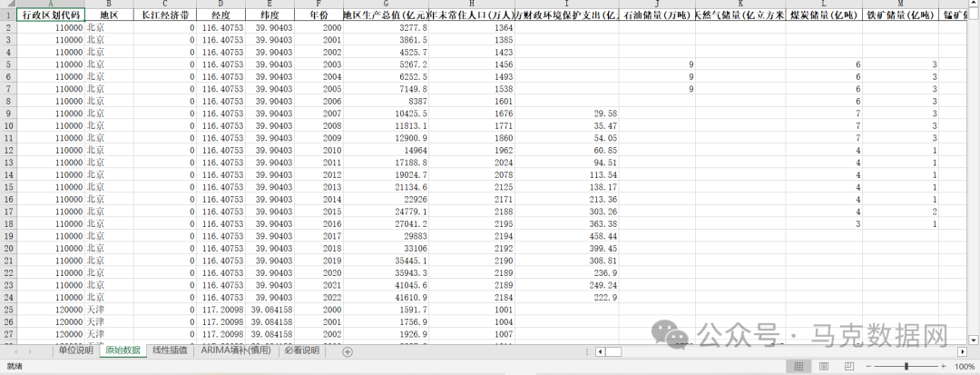Select environment expenditure cell 29.58

[x=567, y=113]
